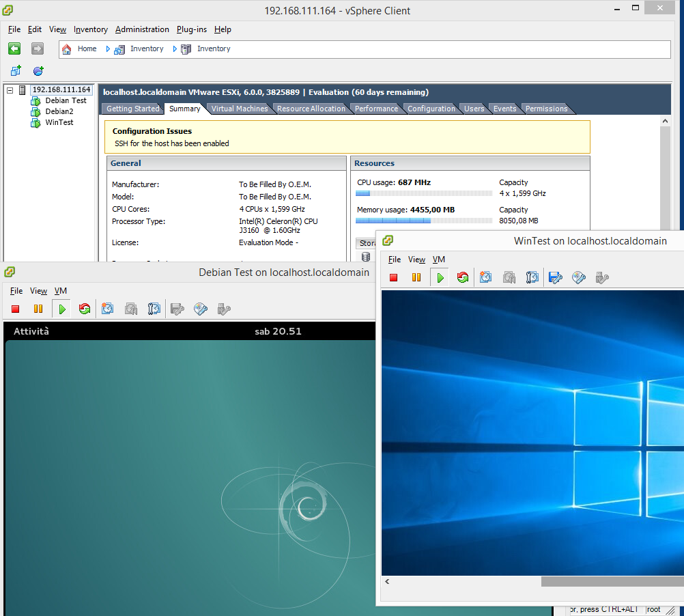Click the WinTest console horizontal scrollbar thumb
Screen dimensions: 684x616
(x=612, y=582)
